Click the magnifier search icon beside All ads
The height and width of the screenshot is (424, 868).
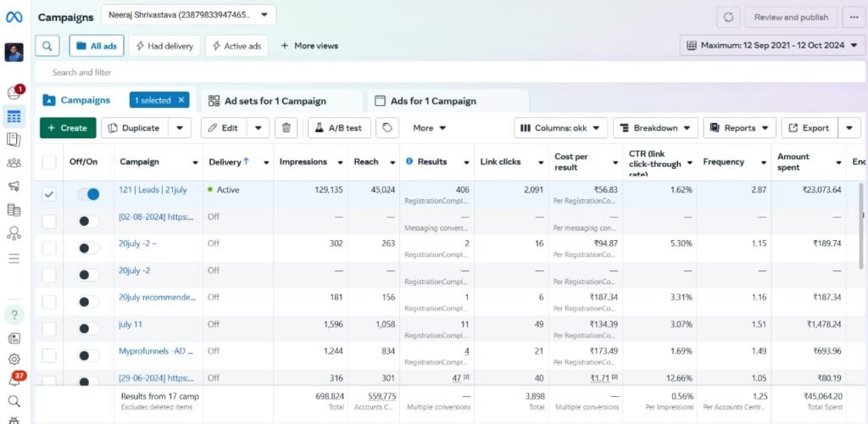47,46
